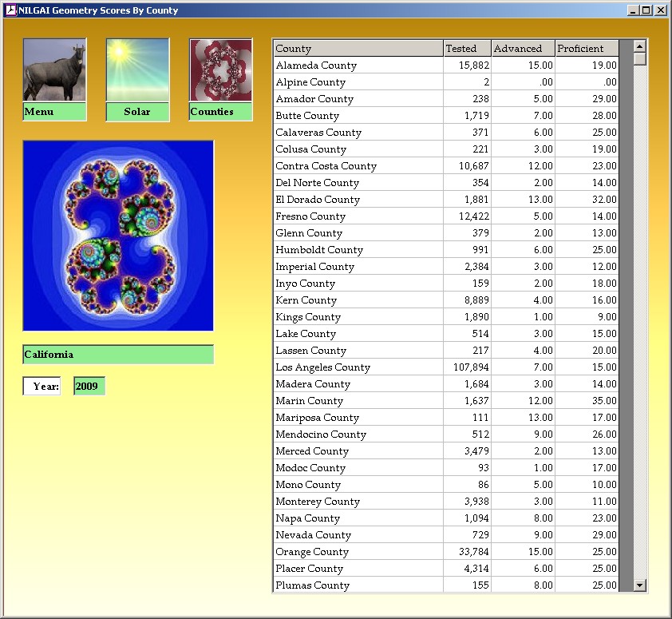672x619 pixels.
Task: Maximize the NILGAI Geometry Scores window
Action: point(646,10)
